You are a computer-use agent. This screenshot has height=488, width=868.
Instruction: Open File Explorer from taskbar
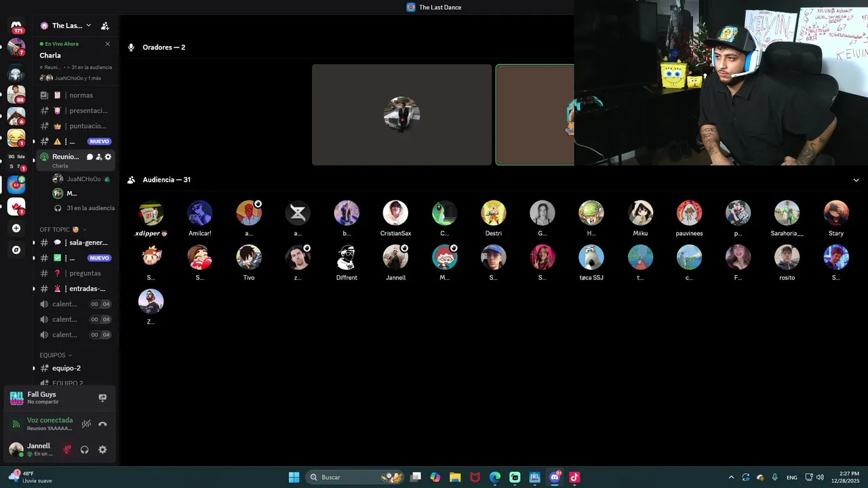coord(455,477)
